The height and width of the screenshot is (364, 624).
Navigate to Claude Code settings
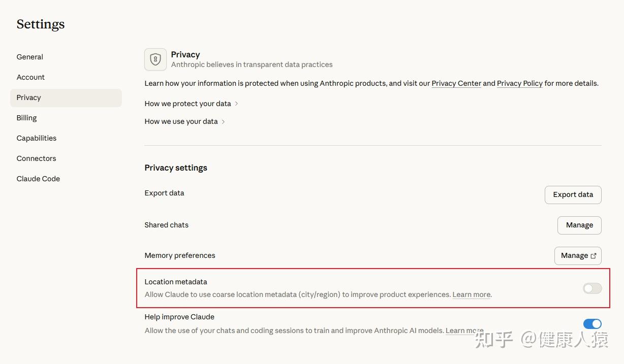[x=39, y=179]
